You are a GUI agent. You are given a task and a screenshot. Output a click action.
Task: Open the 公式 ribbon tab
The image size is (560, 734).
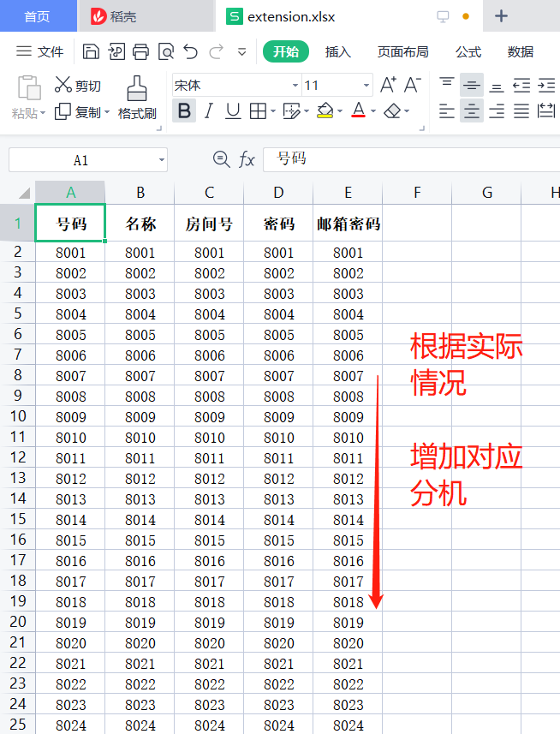click(x=468, y=52)
